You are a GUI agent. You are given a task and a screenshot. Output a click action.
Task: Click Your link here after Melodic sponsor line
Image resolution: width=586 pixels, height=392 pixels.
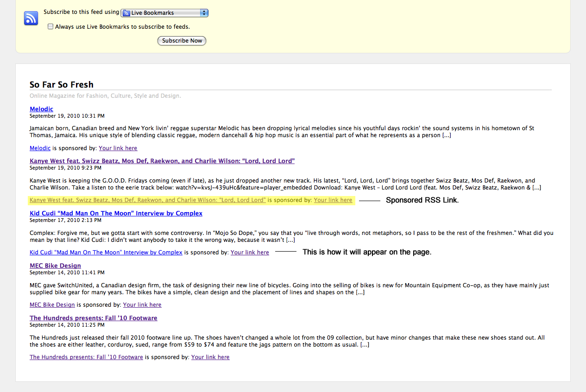[118, 148]
